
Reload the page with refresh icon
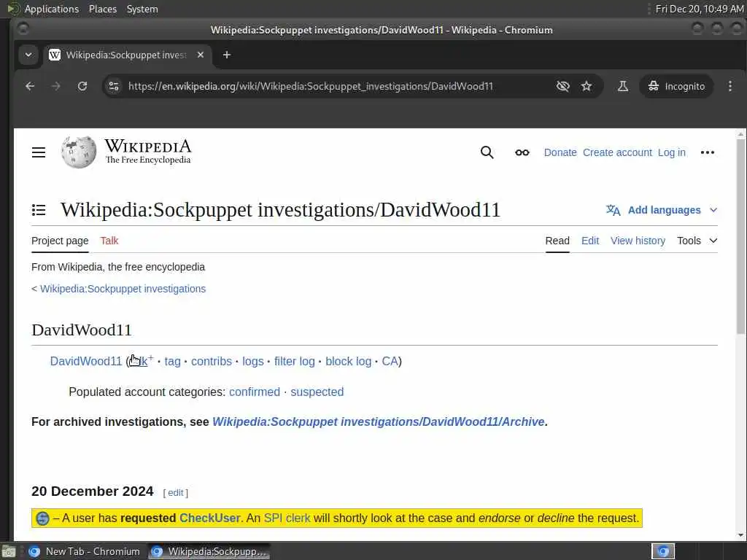tap(82, 86)
